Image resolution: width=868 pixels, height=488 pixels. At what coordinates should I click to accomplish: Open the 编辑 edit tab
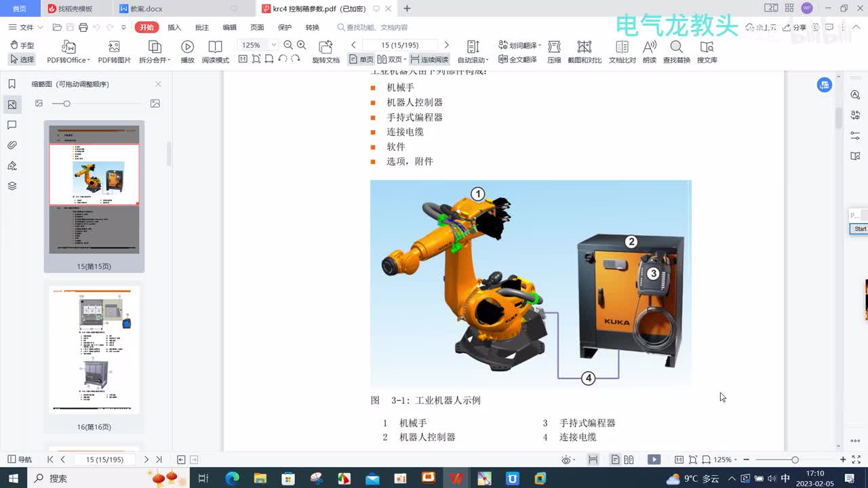(230, 27)
